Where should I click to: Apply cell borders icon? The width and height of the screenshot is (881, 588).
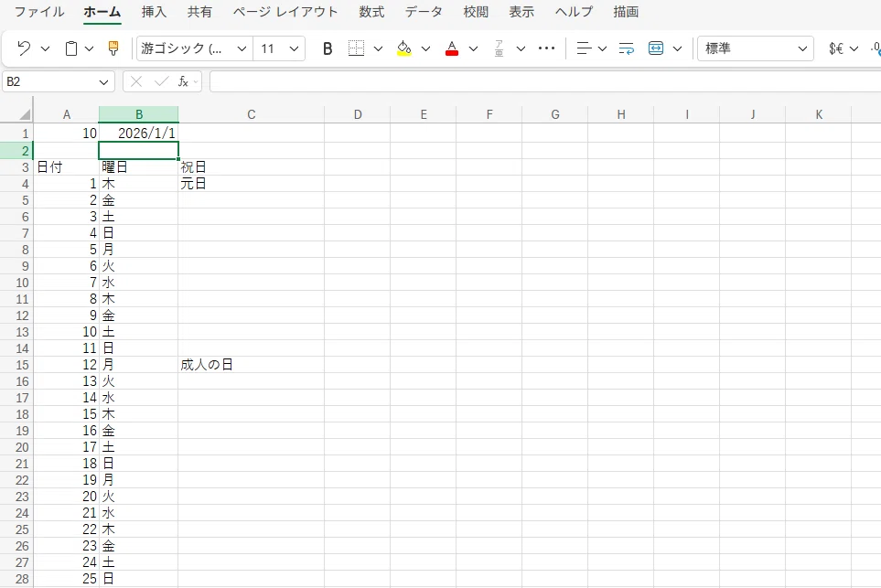[x=356, y=48]
